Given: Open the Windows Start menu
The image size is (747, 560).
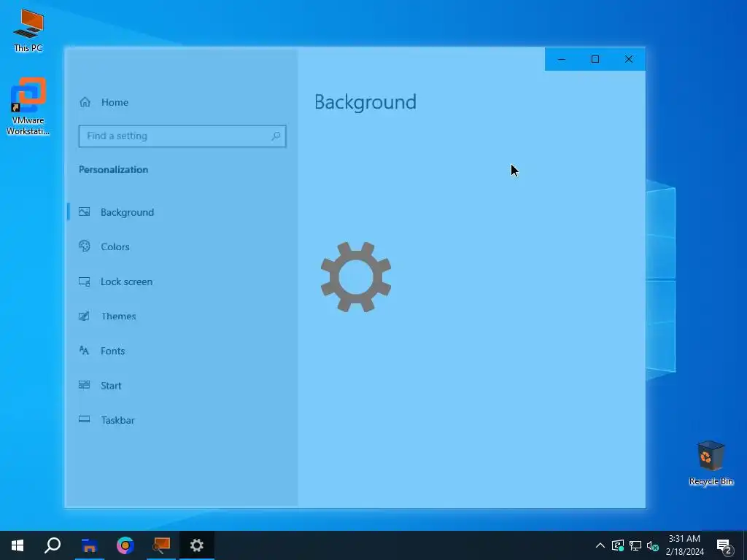Looking at the screenshot, I should tap(18, 545).
